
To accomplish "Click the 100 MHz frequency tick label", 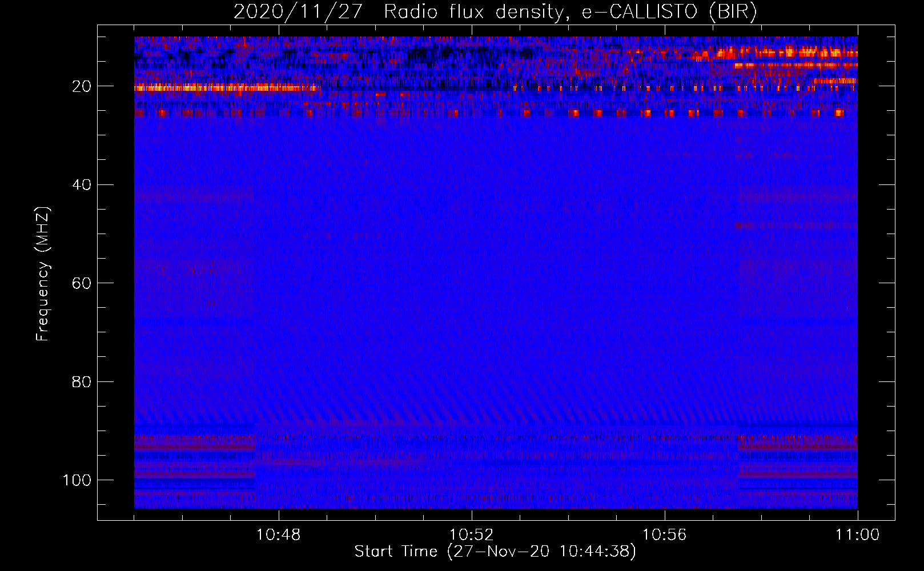I will [x=77, y=480].
